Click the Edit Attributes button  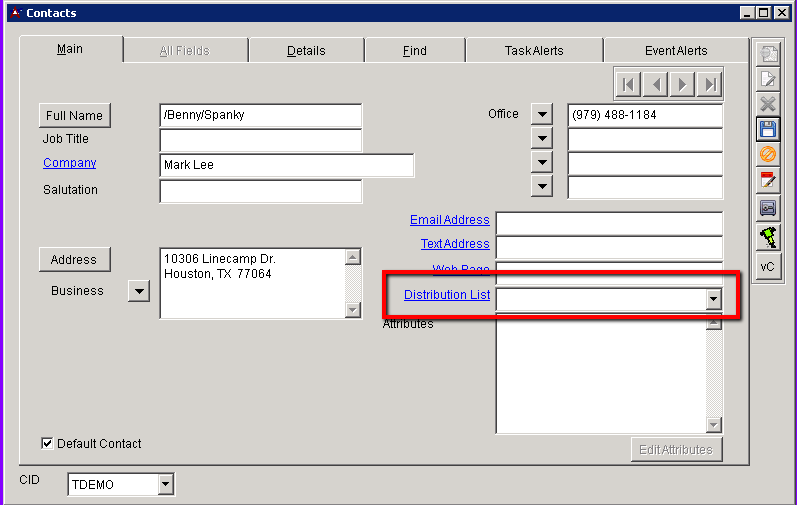click(x=676, y=450)
